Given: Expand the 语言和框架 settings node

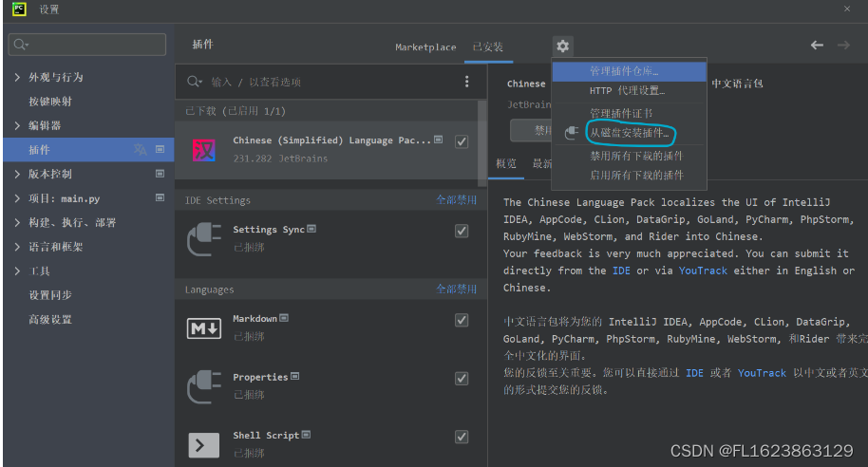Looking at the screenshot, I should click(x=17, y=247).
